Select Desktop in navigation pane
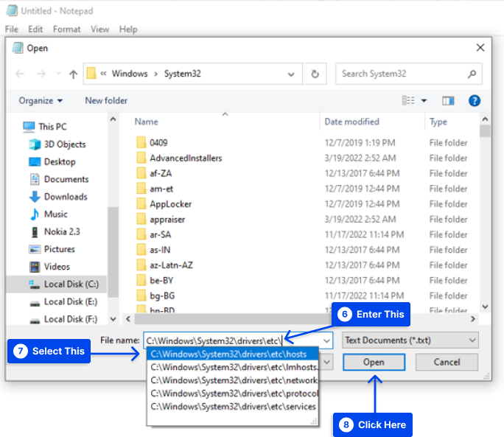504x437 pixels. (52, 161)
